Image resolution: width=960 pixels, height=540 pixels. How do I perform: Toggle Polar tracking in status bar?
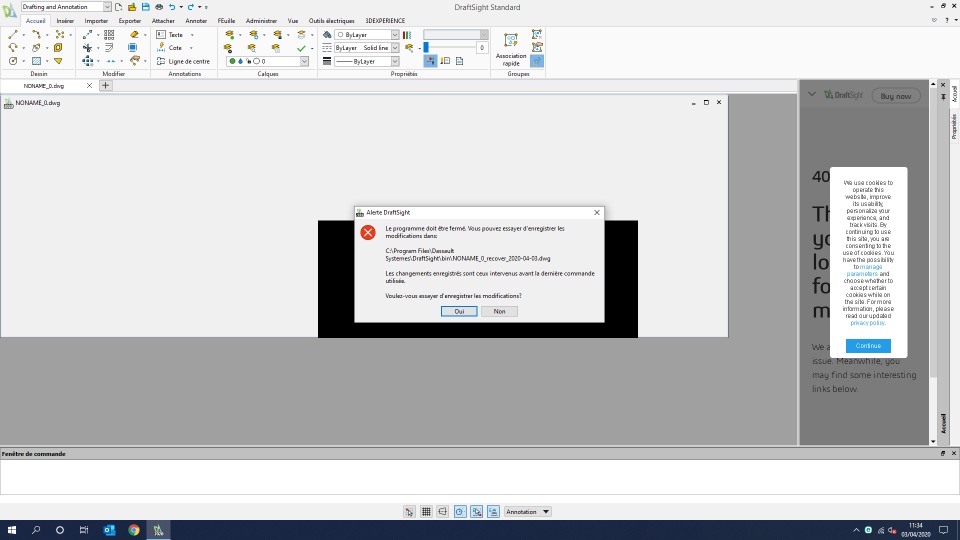[x=460, y=512]
